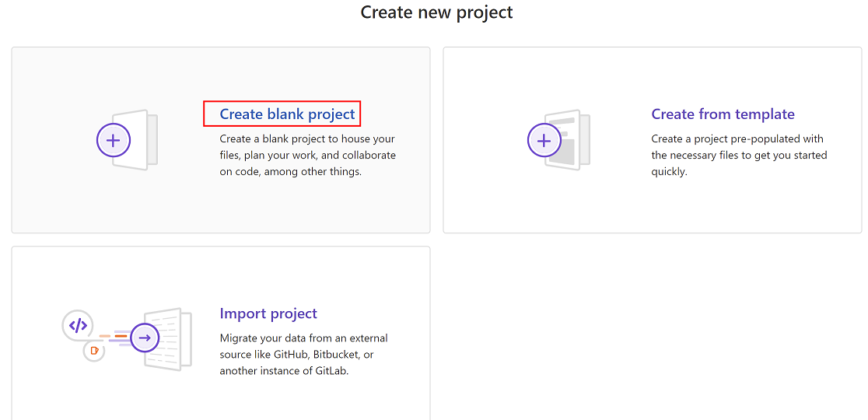868x420 pixels.
Task: Click the template card description text
Action: [738, 156]
